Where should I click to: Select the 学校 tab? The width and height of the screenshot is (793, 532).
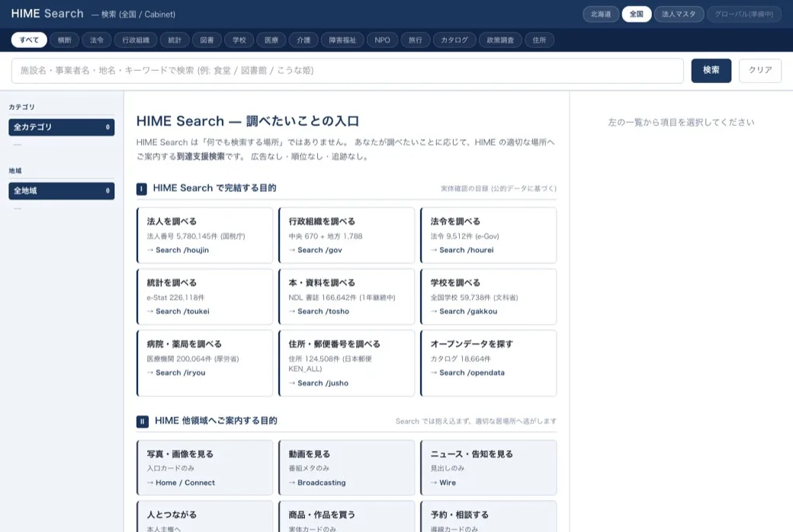[239, 40]
